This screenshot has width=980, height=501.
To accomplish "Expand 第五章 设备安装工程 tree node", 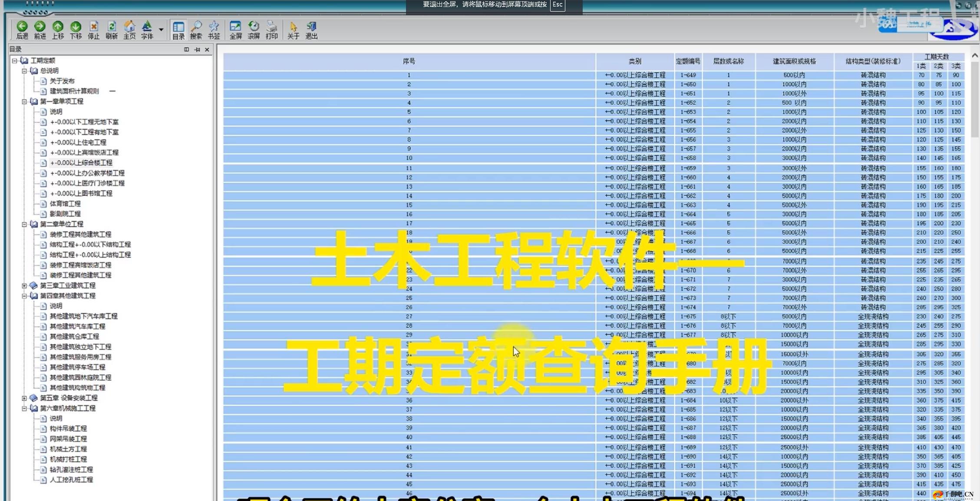I will click(x=24, y=398).
